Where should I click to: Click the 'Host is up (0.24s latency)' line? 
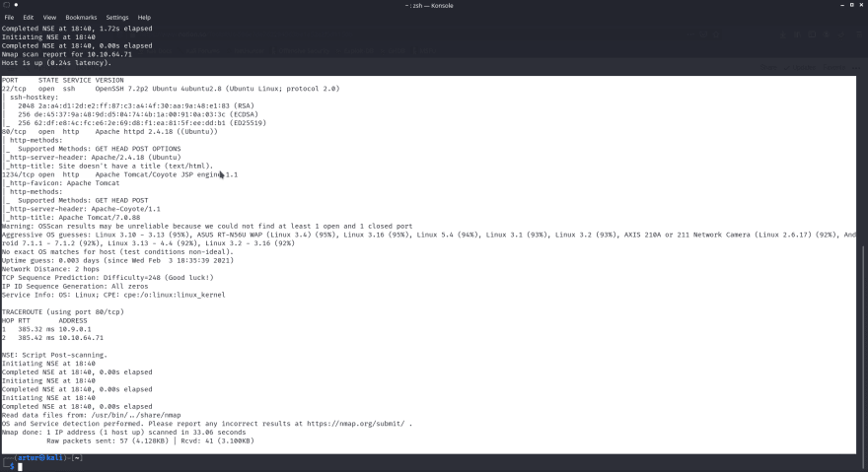[x=56, y=62]
